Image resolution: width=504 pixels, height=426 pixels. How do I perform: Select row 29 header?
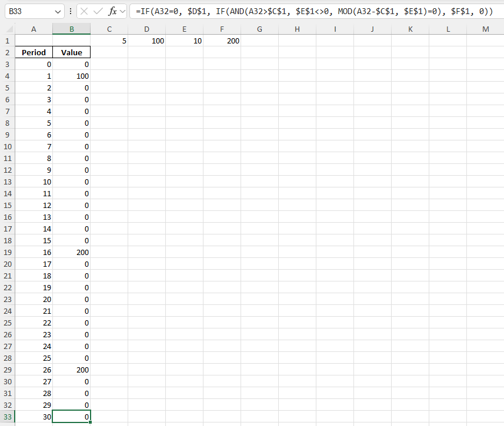pyautogui.click(x=8, y=370)
